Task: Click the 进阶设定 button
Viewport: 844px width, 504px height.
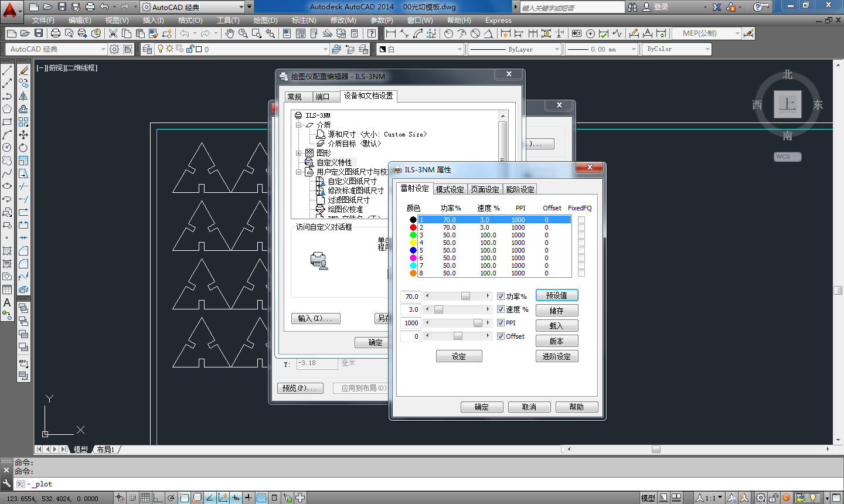Action: coord(557,356)
